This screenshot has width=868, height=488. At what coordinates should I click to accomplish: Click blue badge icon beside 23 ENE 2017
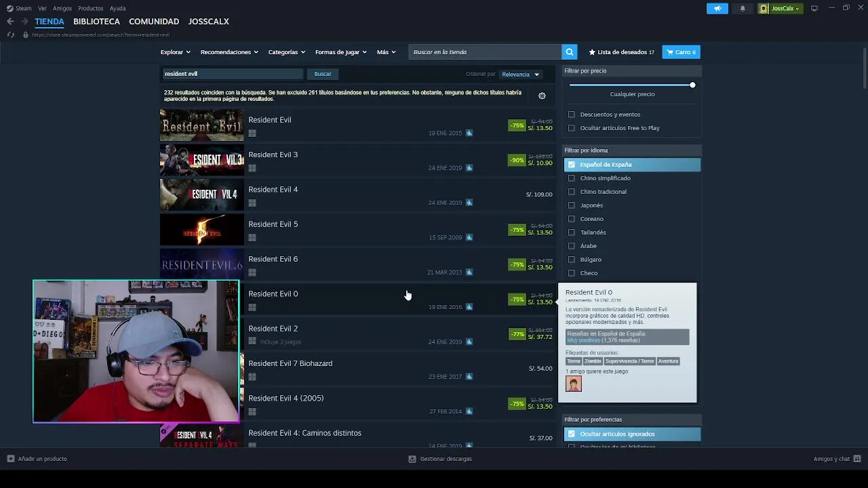[x=469, y=376]
